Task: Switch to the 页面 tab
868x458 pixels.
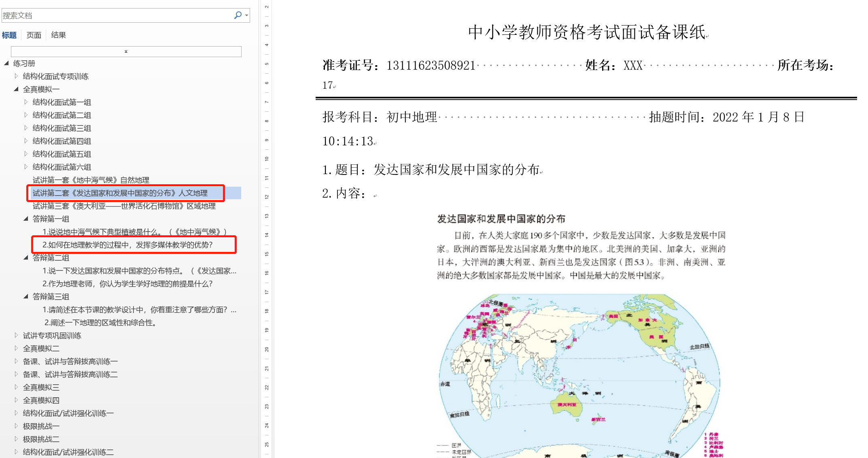Action: point(34,35)
